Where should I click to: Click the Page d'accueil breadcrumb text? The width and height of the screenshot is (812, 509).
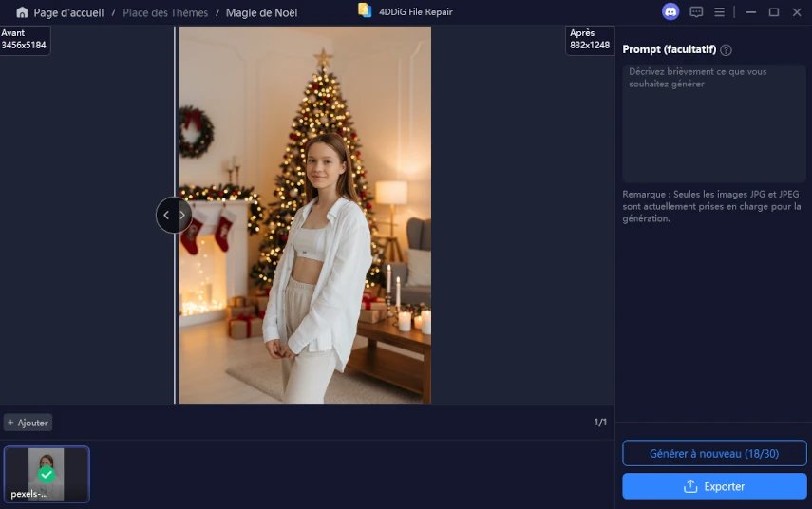69,13
